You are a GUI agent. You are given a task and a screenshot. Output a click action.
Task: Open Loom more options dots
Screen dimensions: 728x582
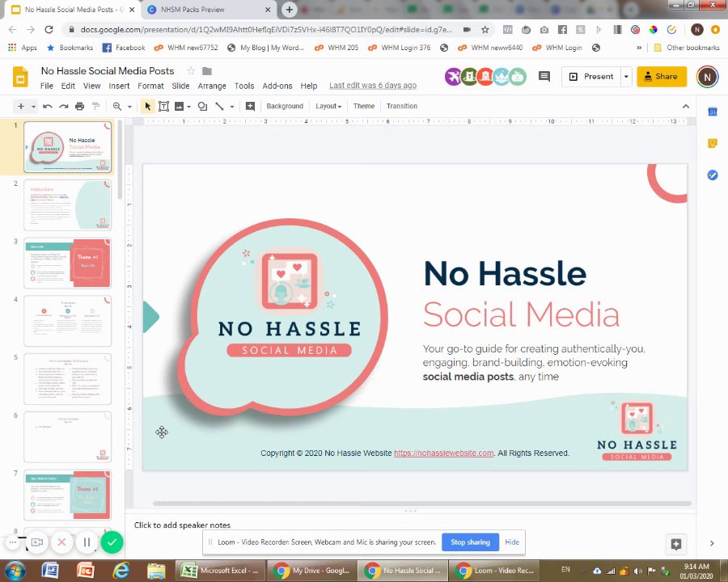[x=12, y=542]
